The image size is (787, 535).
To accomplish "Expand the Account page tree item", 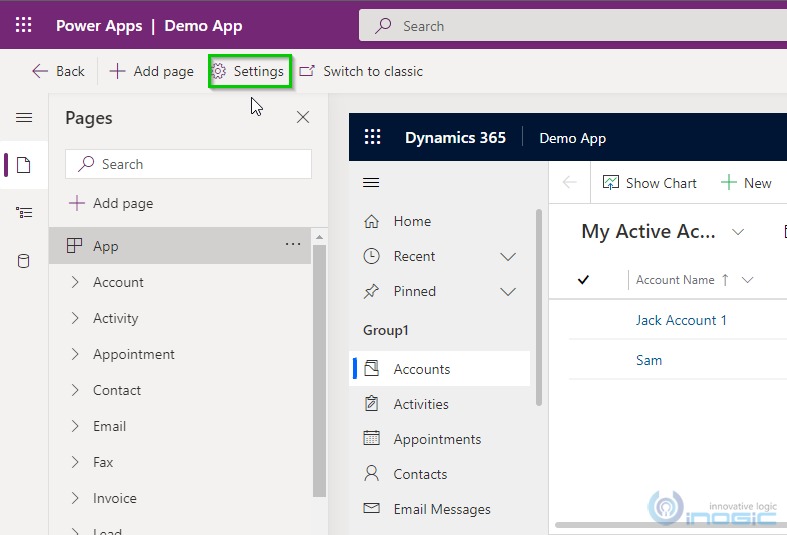I will pos(75,283).
